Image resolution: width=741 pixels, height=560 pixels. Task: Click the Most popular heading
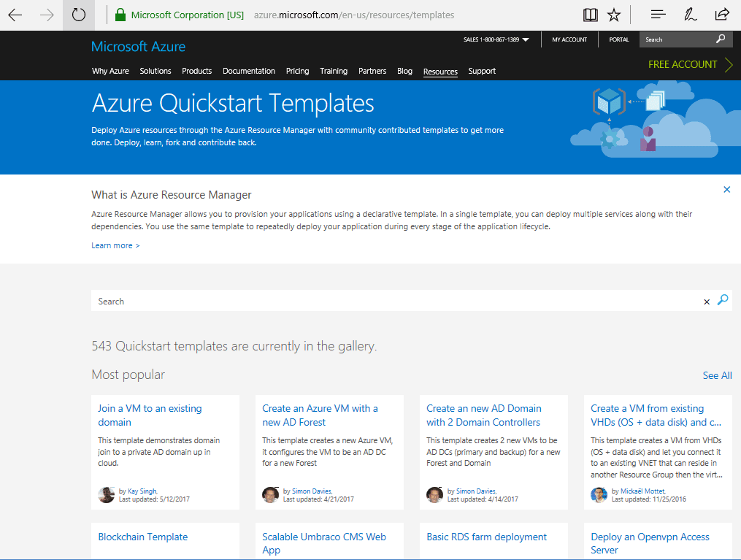point(128,375)
